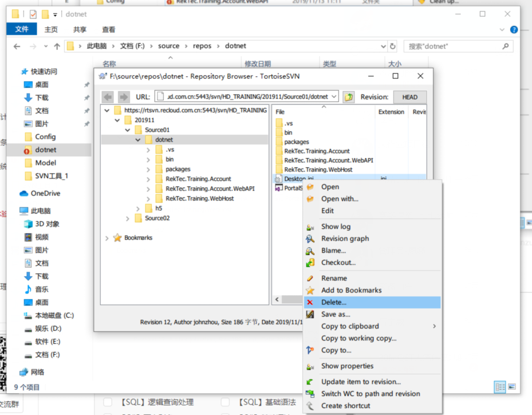The height and width of the screenshot is (415, 532).
Task: Click the go-up folder icon beside Revision
Action: pos(348,97)
